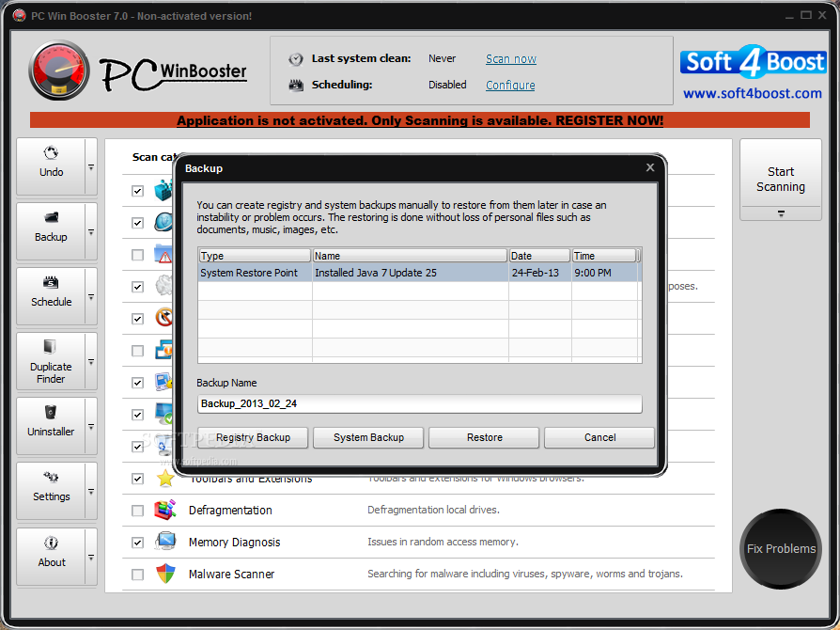
Task: Click the yellow star Toolbars icon
Action: pyautogui.click(x=165, y=478)
